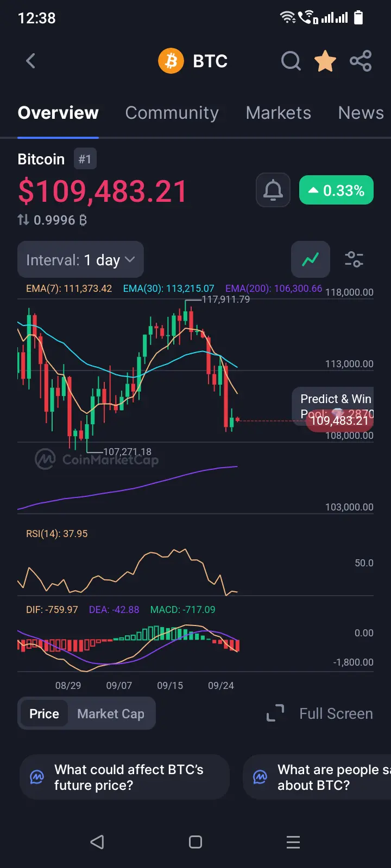
Task: Tap the #1 rank badge
Action: click(x=85, y=159)
